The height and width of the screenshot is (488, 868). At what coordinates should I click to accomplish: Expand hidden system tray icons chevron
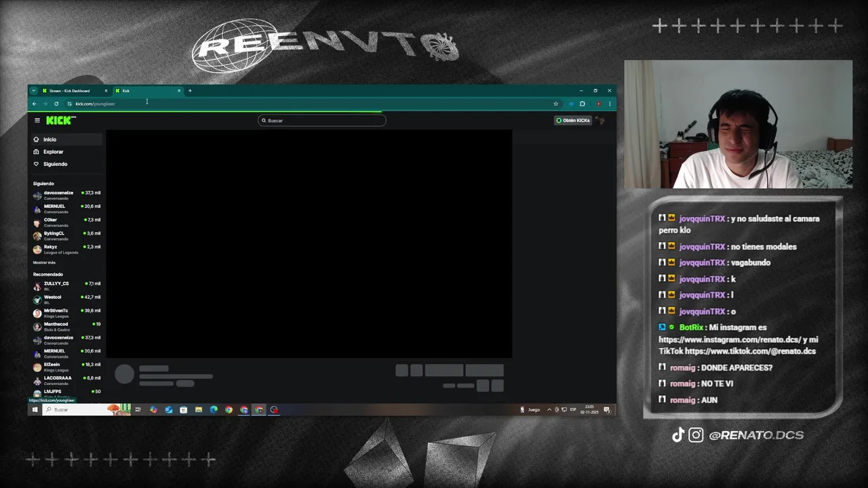549,409
